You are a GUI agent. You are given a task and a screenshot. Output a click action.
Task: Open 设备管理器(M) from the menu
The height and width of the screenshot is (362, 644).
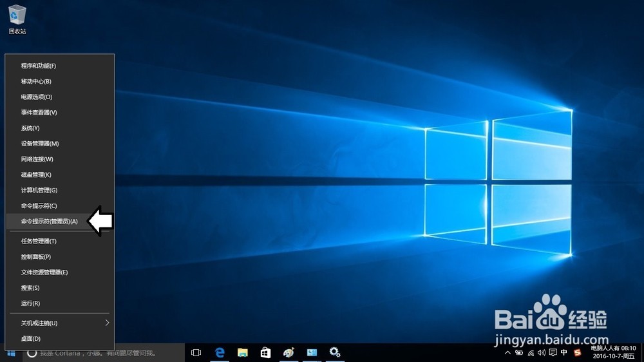pyautogui.click(x=59, y=144)
